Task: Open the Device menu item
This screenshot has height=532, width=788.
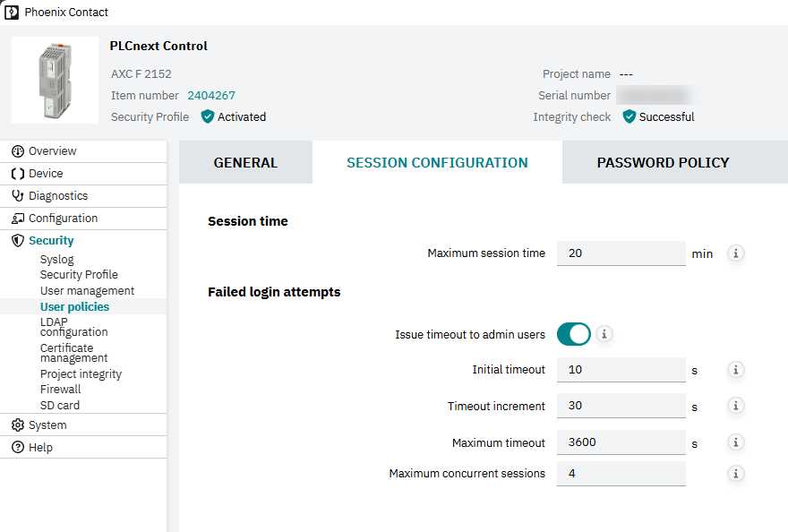Action: [x=83, y=174]
